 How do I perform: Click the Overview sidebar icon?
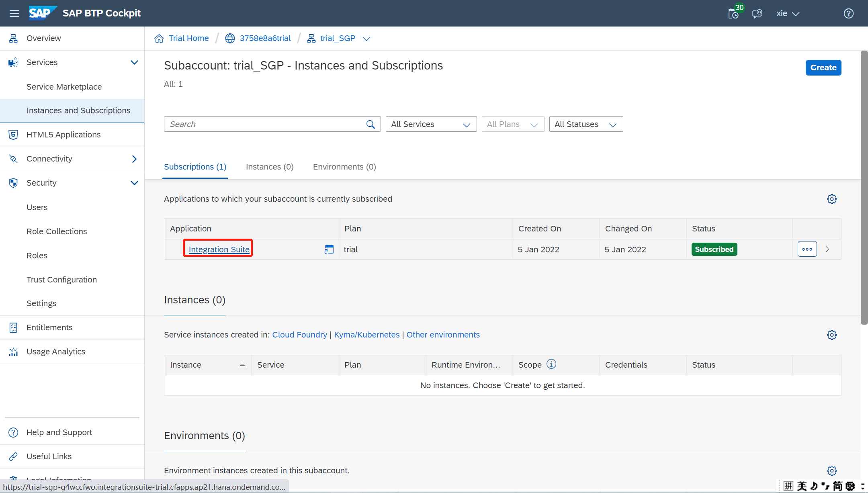(13, 38)
